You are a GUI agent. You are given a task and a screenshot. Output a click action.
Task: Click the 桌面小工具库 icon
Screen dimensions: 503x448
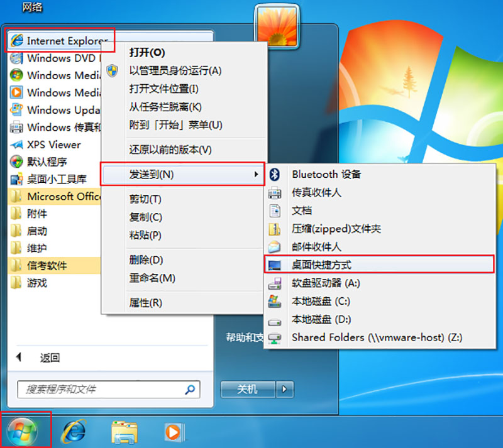[16, 179]
